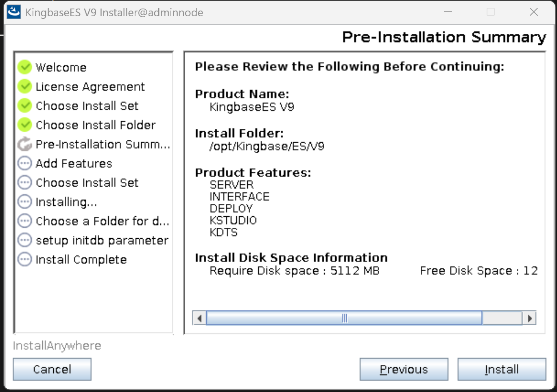Click the checkmark icon by Choose Install Folder
This screenshot has width=557, height=392.
25,125
